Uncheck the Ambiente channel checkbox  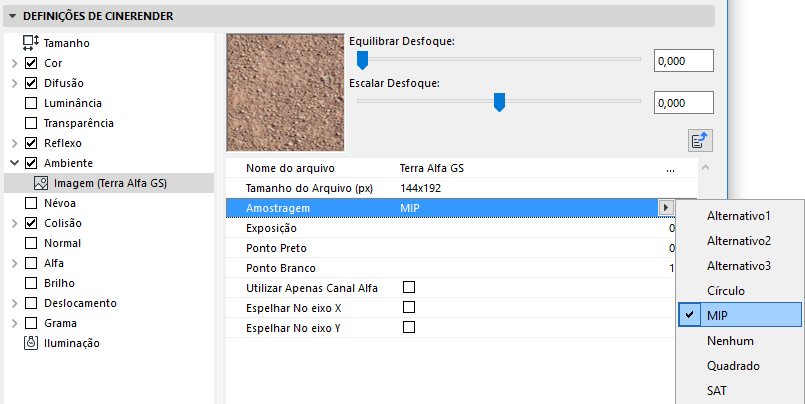click(x=31, y=163)
